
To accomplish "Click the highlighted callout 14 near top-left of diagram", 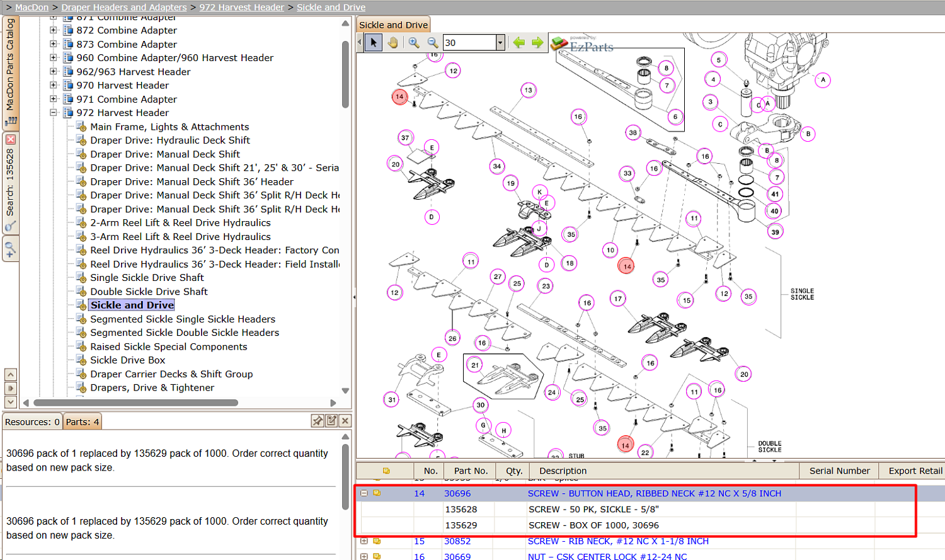I will click(x=399, y=97).
